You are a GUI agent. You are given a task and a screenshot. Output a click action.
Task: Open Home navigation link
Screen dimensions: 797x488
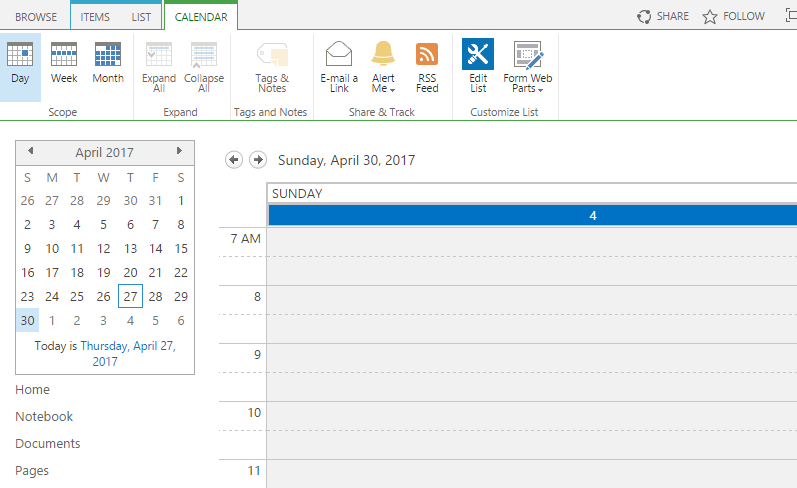tap(33, 390)
